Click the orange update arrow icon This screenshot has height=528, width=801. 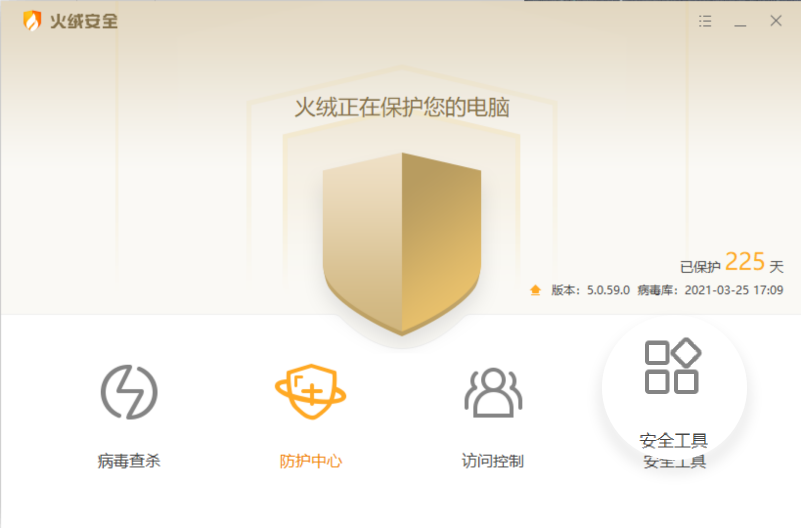tap(535, 291)
